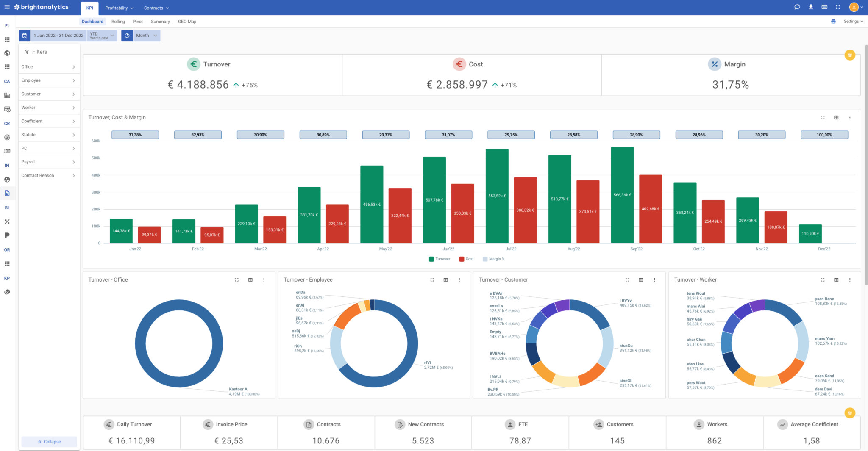Enter fullscreen via the header expand icon
Screen dimensions: 868x451
click(838, 7)
